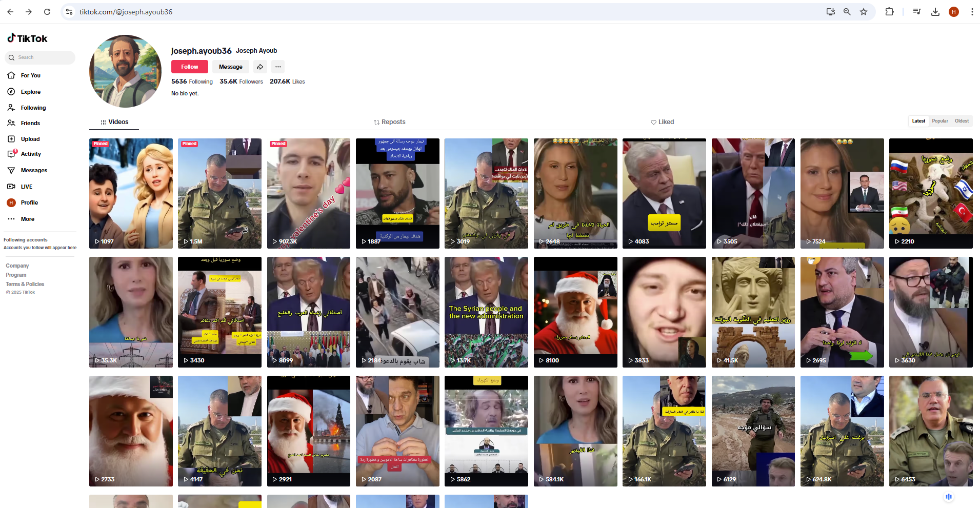The height and width of the screenshot is (508, 980).
Task: Click the Message button on profile
Action: pos(230,67)
